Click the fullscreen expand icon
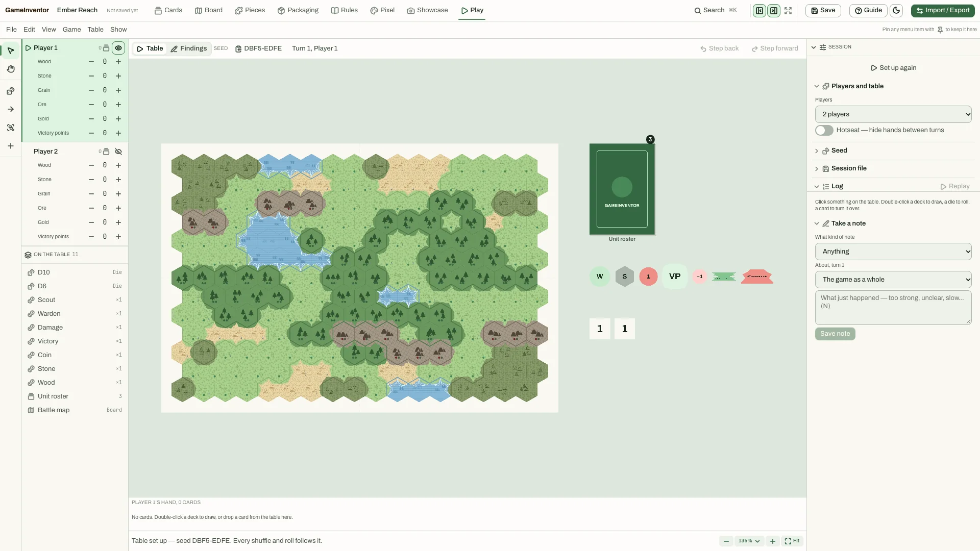Screen dimensions: 980x551 788,10
